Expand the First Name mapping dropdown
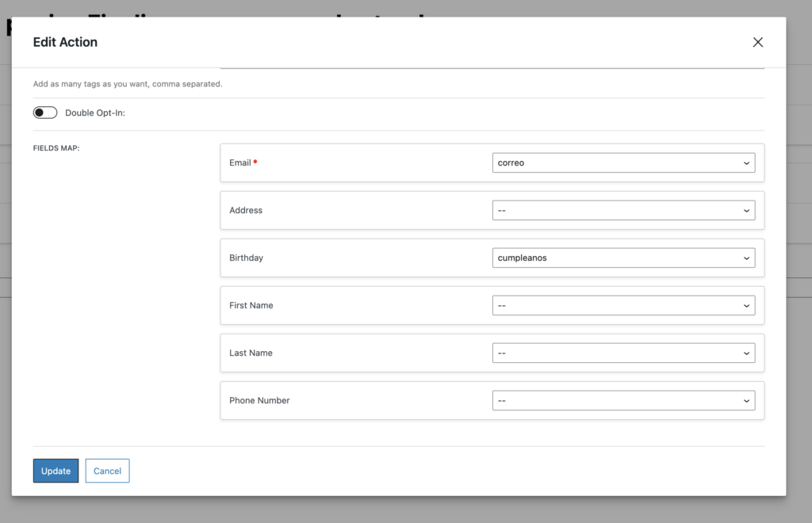Image resolution: width=812 pixels, height=523 pixels. (x=623, y=305)
